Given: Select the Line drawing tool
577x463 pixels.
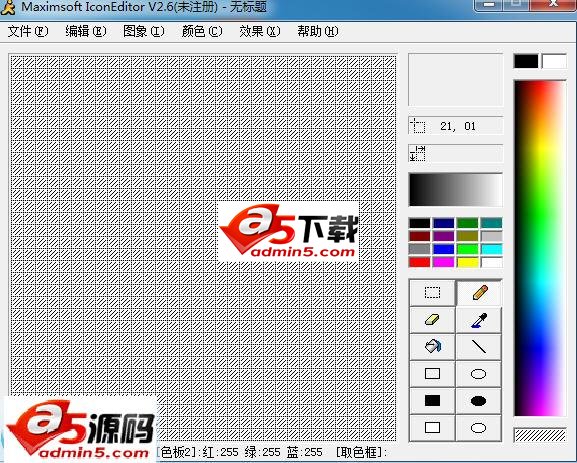Looking at the screenshot, I should click(478, 346).
